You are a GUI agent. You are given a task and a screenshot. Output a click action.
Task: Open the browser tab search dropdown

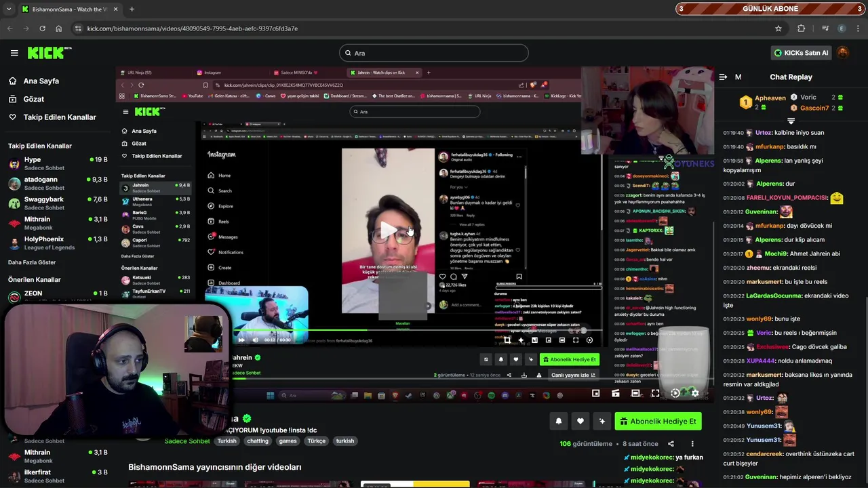coord(9,9)
